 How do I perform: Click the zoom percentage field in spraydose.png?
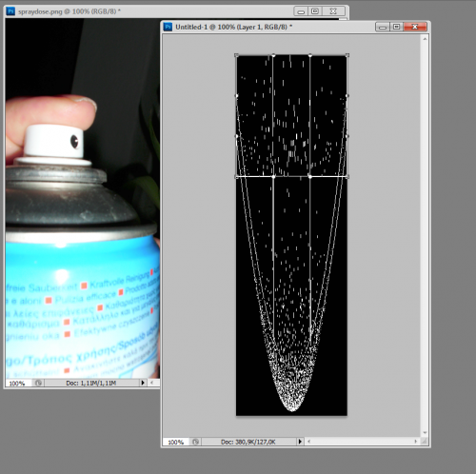click(17, 383)
